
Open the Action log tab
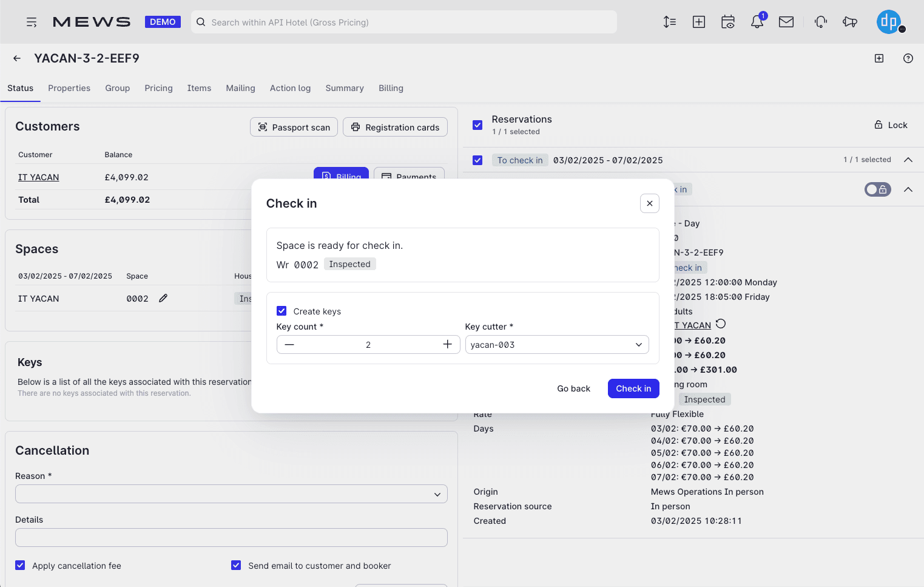(x=290, y=88)
